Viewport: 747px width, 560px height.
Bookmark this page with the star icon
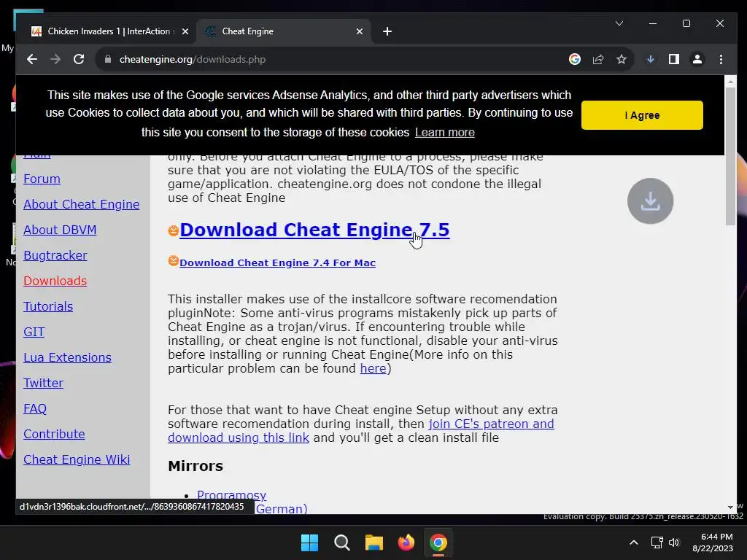622,59
